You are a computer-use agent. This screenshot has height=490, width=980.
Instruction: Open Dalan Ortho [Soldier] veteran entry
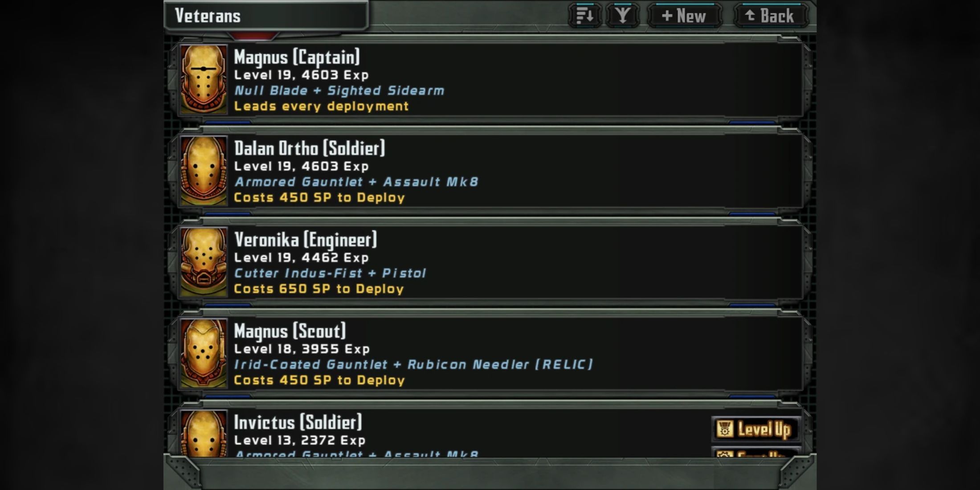(490, 171)
